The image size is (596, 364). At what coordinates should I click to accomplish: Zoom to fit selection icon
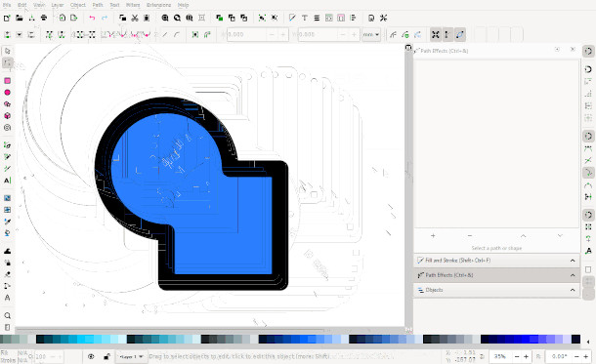165,18
